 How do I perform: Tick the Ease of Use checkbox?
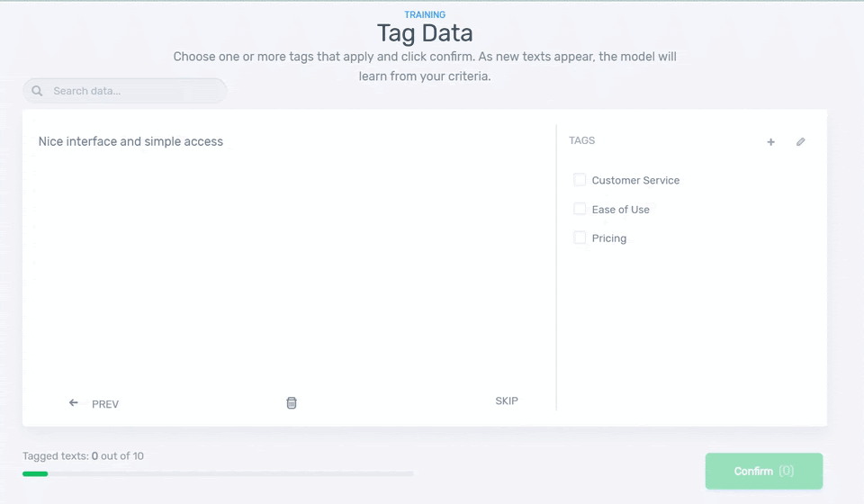click(580, 209)
